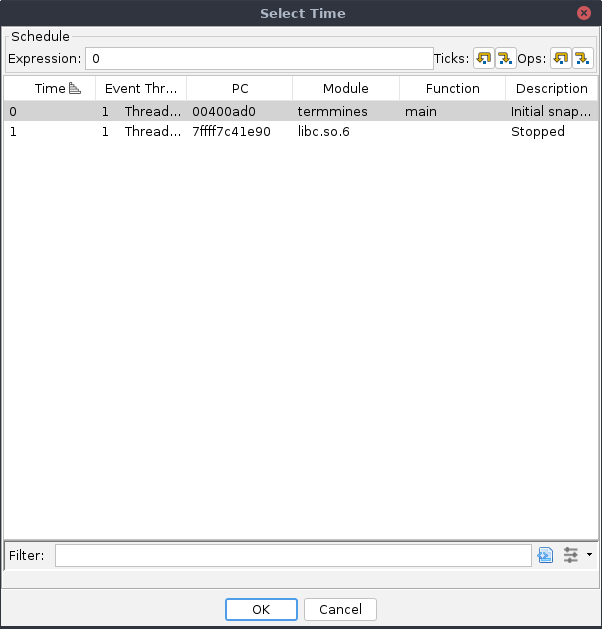Click into the Filter text box
Image resolution: width=602 pixels, height=629 pixels.
pyautogui.click(x=292, y=555)
